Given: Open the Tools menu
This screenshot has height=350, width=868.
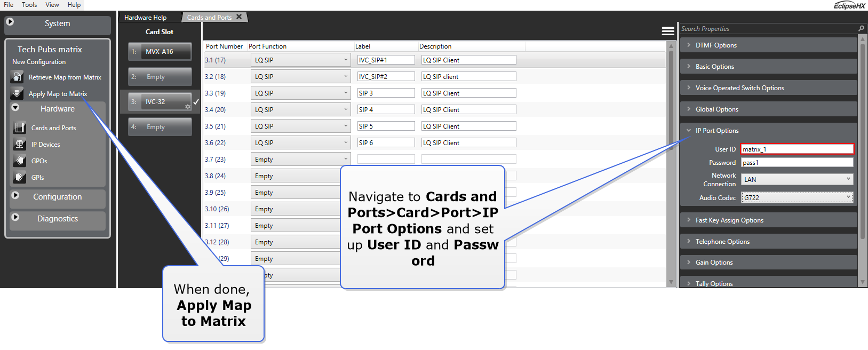Looking at the screenshot, I should pyautogui.click(x=29, y=5).
